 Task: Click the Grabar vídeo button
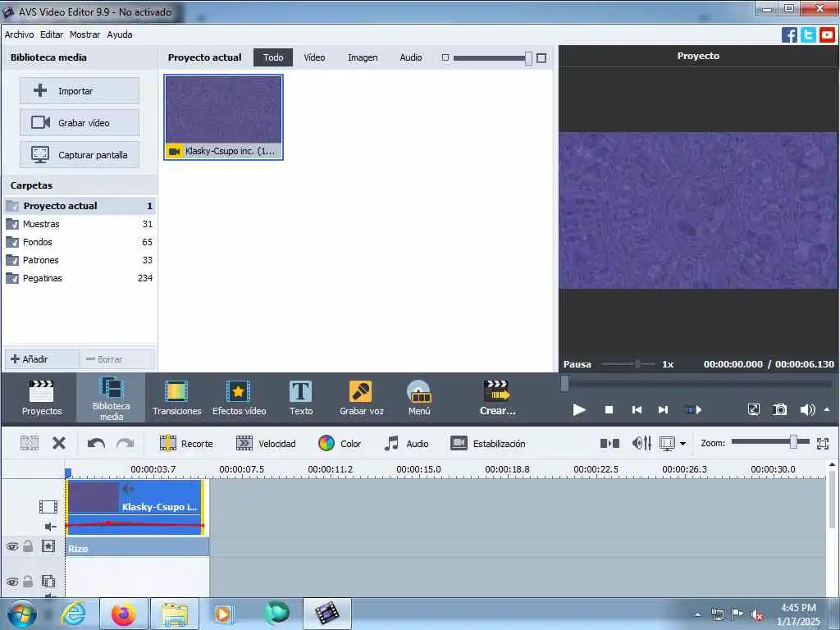80,123
